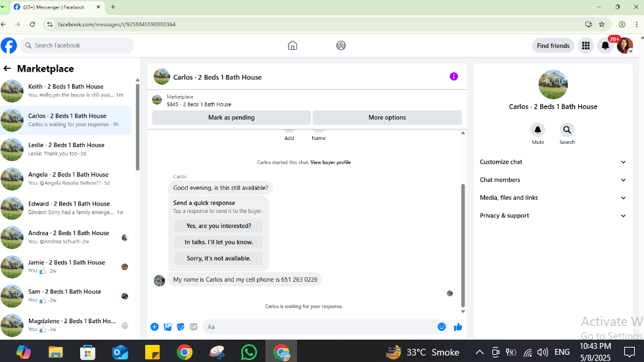Attach a photo using image icon
Image resolution: width=644 pixels, height=362 pixels.
coord(168,327)
